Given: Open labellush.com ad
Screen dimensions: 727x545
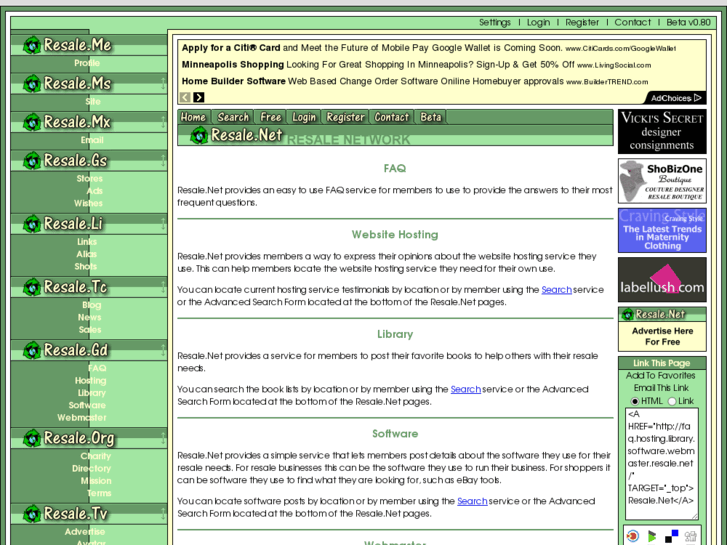Looking at the screenshot, I should [x=662, y=280].
